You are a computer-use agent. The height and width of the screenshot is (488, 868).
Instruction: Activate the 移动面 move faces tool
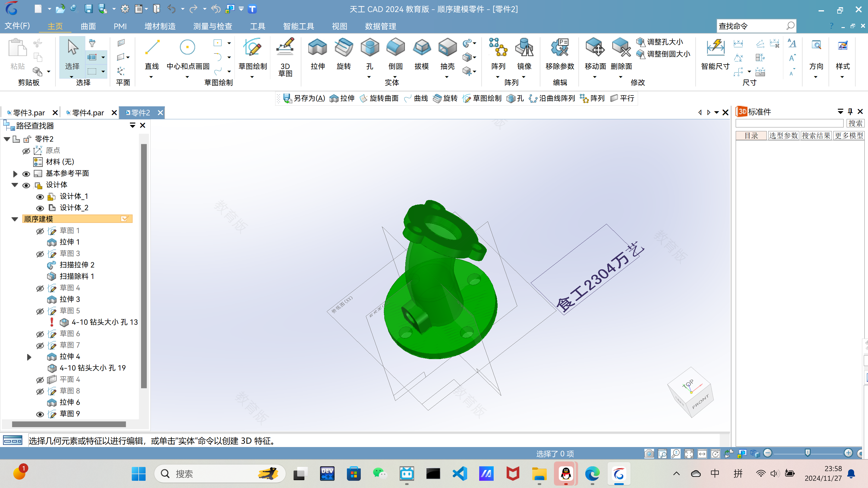pyautogui.click(x=595, y=54)
